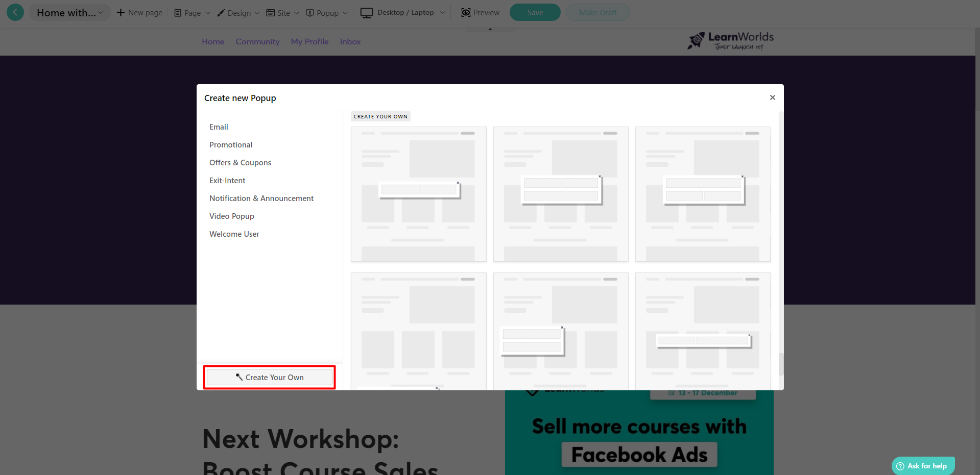980x475 pixels.
Task: Choose the Video Popup category
Action: pos(231,216)
